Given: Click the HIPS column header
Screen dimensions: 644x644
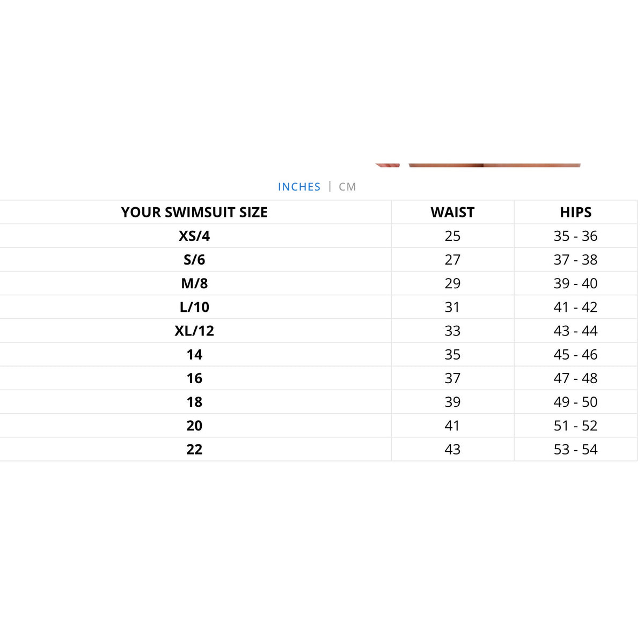Looking at the screenshot, I should (575, 212).
